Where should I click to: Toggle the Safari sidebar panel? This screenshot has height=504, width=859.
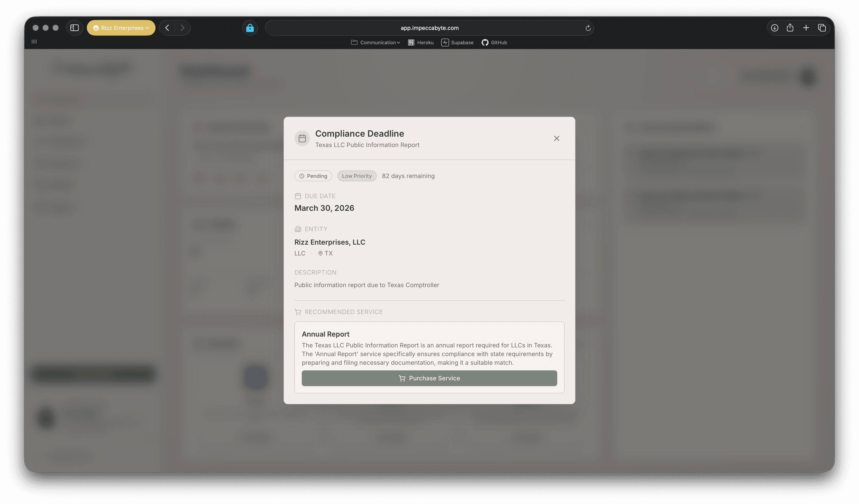click(x=74, y=28)
